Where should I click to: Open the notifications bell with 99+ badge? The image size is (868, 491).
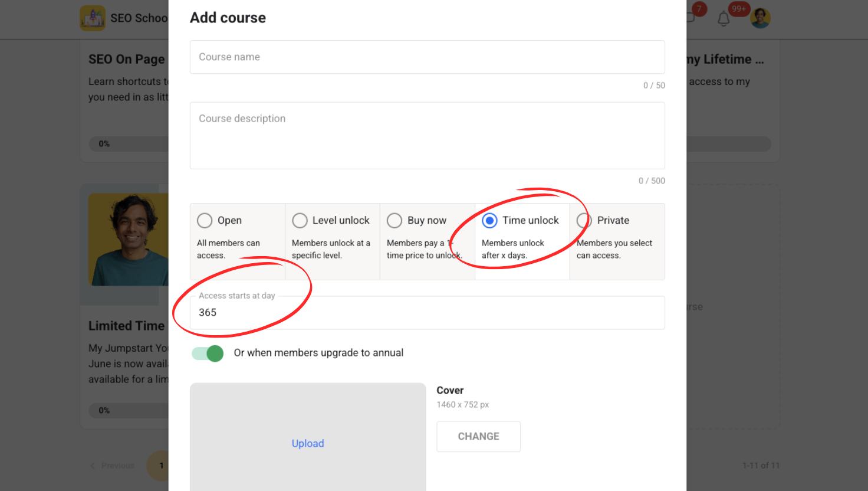pyautogui.click(x=724, y=18)
